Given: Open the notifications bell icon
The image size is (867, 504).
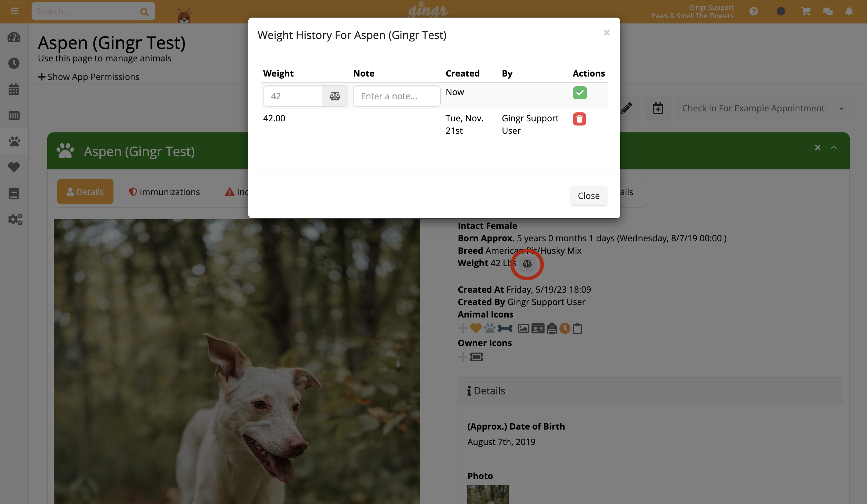Looking at the screenshot, I should [849, 11].
